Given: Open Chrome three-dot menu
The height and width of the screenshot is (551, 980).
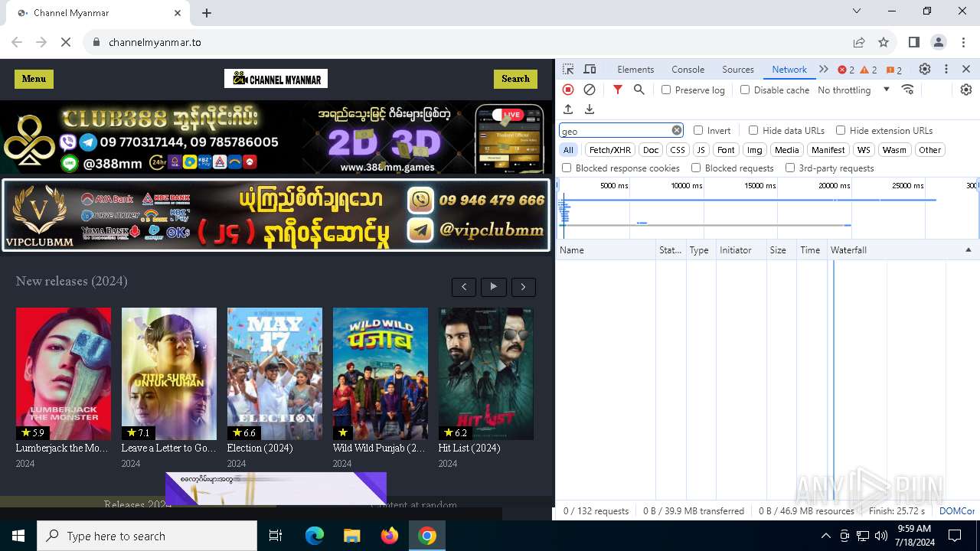Looking at the screenshot, I should (963, 42).
